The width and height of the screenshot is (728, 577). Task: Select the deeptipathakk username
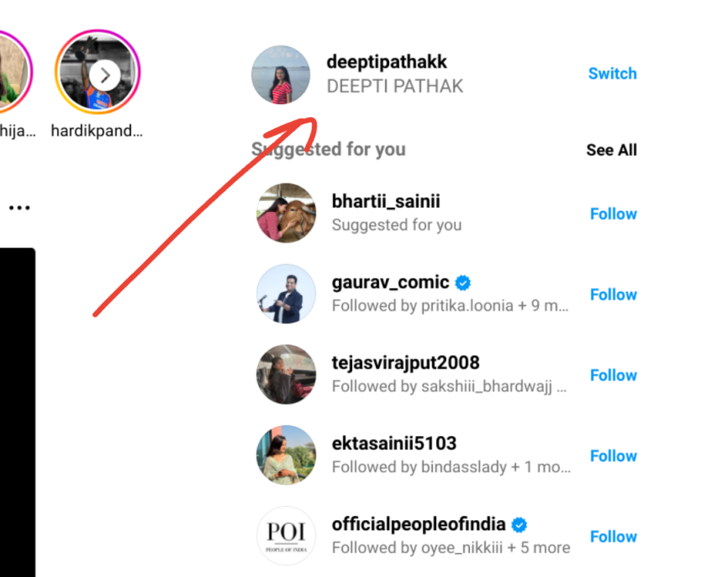[387, 61]
